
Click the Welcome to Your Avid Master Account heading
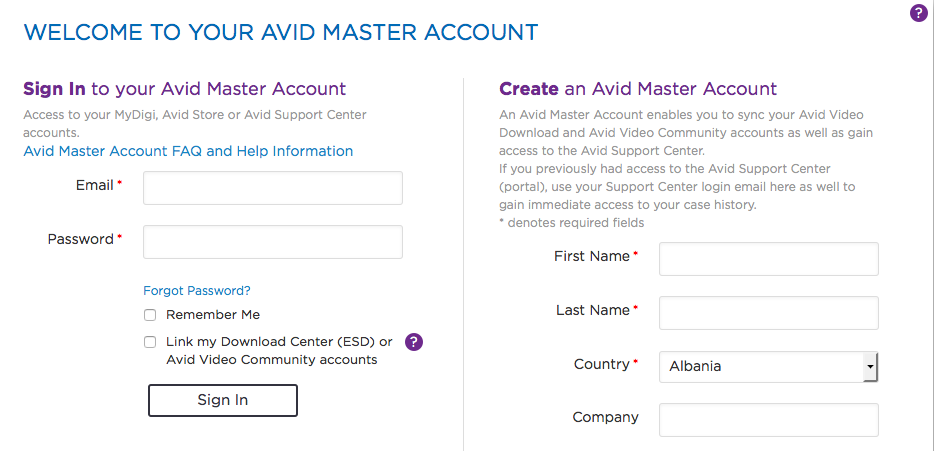281,32
